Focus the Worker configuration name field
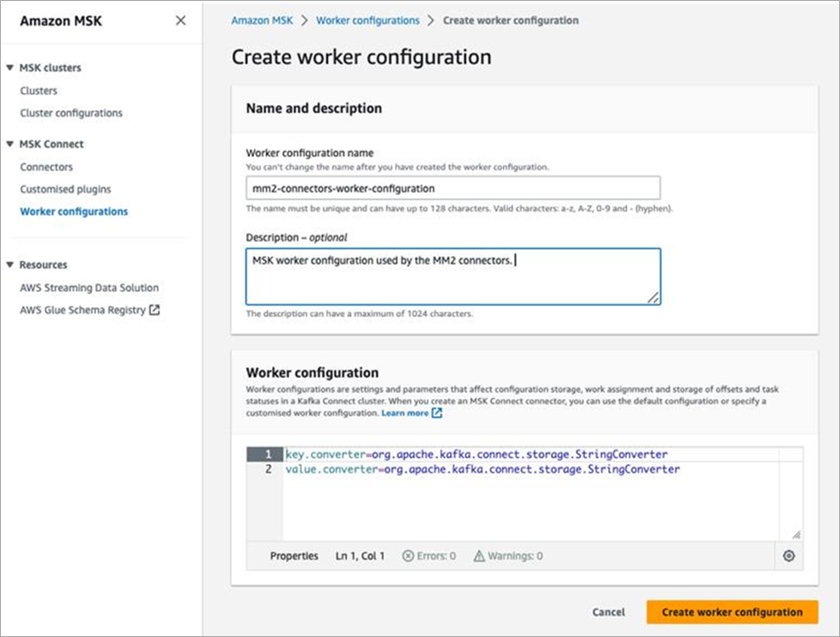Viewport: 840px width, 637px height. point(454,189)
